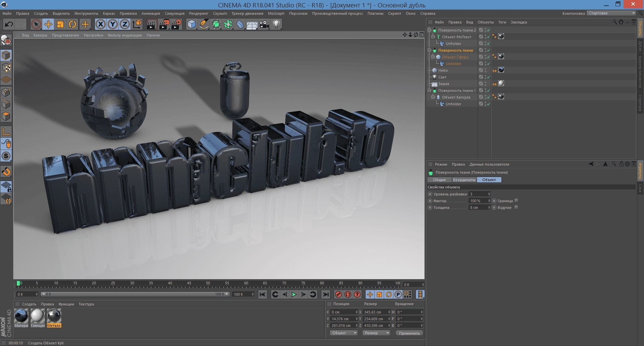Enable the Граница checkbox

tap(516, 200)
